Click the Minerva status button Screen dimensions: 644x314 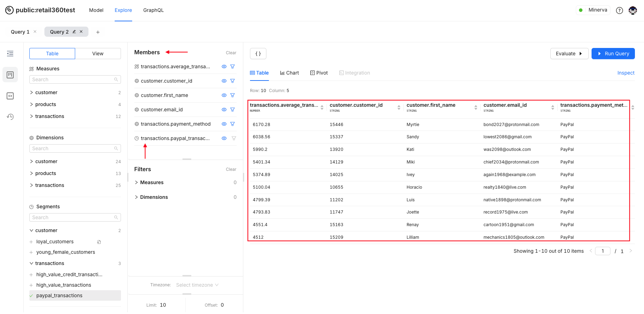tap(593, 10)
